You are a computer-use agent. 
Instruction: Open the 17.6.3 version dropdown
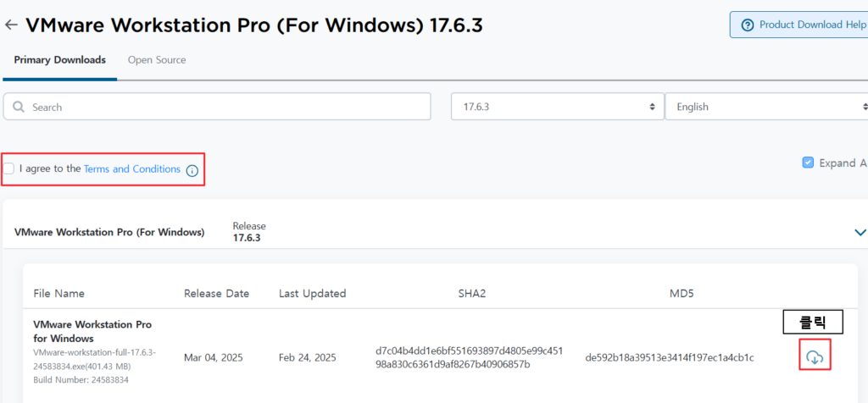[558, 107]
